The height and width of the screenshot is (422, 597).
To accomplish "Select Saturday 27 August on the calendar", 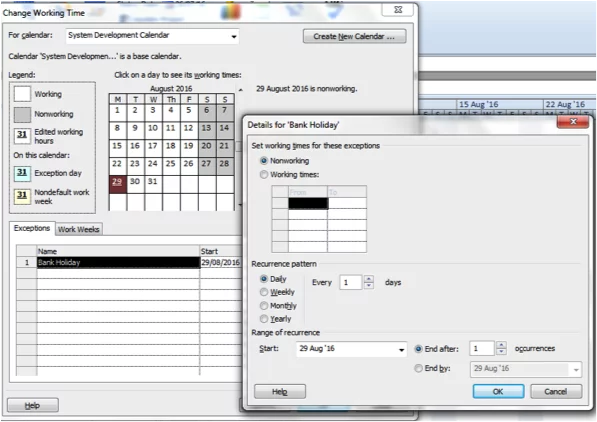I will pos(207,166).
